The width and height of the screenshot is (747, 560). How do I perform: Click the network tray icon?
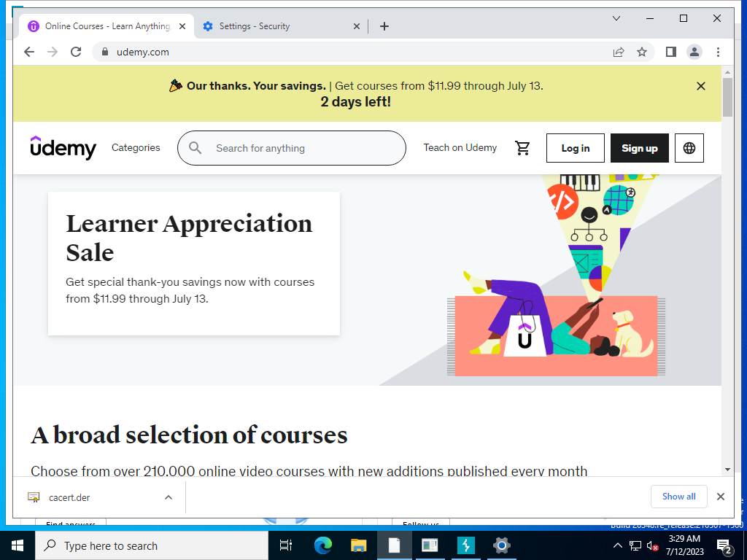(x=635, y=545)
